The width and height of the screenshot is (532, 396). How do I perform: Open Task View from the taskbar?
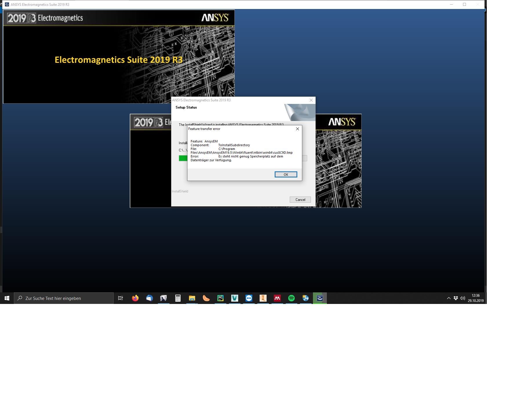121,298
